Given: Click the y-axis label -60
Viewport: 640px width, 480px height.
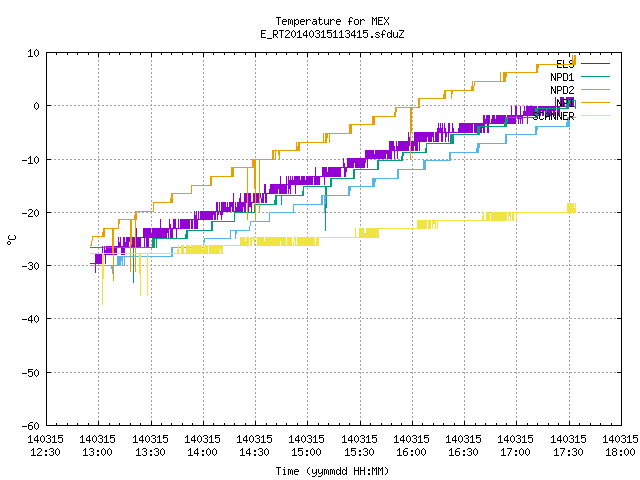Looking at the screenshot, I should [31, 426].
